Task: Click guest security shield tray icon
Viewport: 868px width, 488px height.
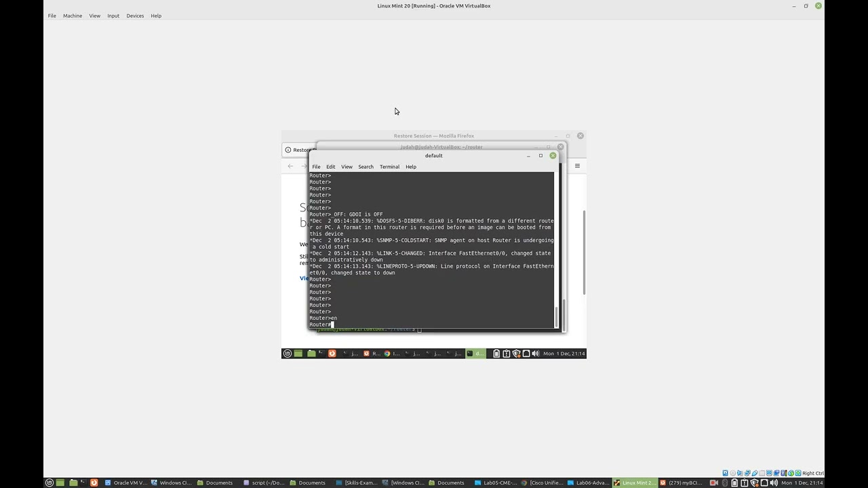Action: [516, 353]
